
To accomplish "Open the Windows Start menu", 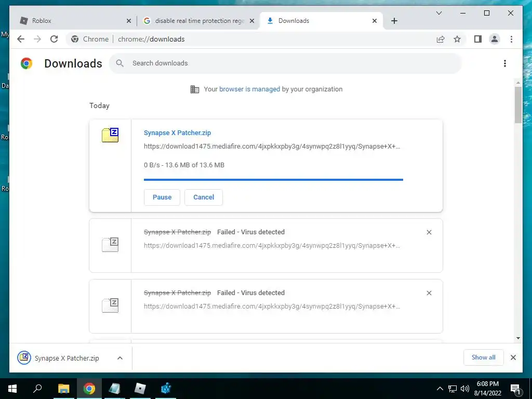I will click(12, 389).
